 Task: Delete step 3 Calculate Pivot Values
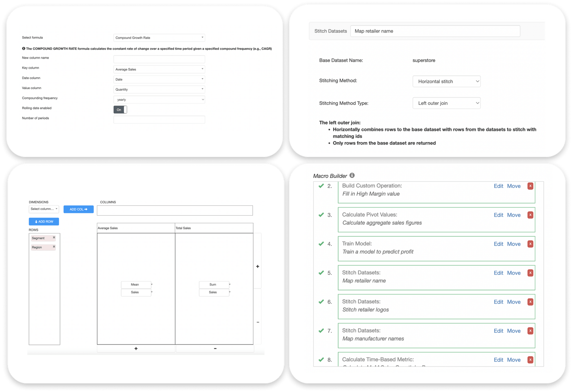(x=530, y=215)
